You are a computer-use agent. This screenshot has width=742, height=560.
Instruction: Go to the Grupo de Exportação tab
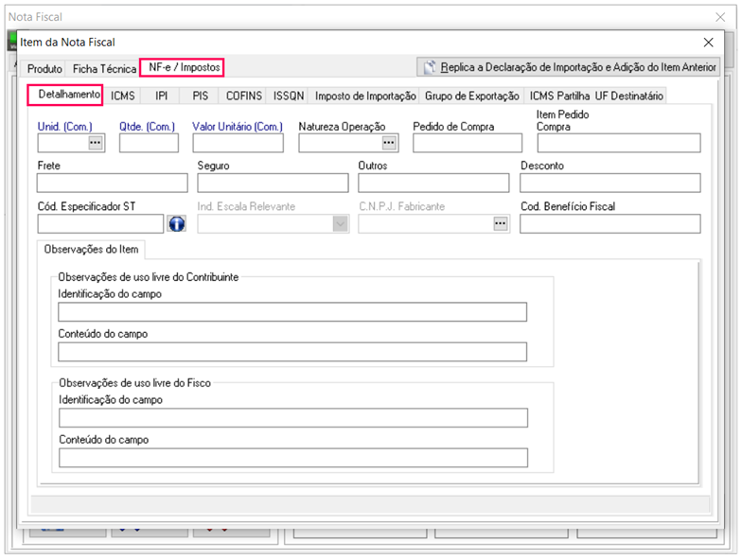(x=471, y=96)
